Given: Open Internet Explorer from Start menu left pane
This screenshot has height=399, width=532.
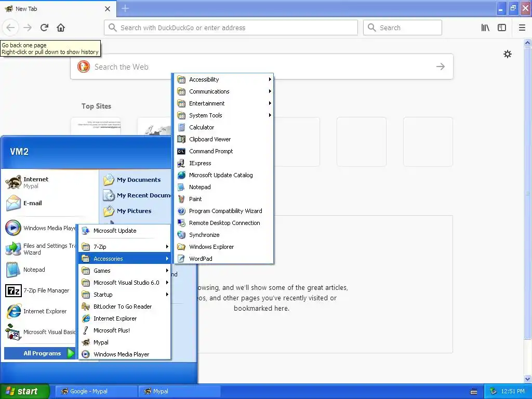Looking at the screenshot, I should tap(40, 312).
